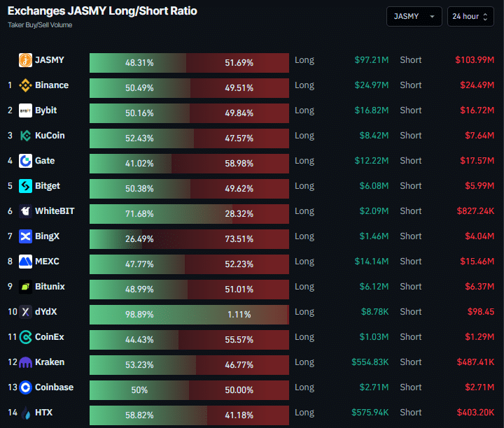Click dYdX short value $98.45
Screen dimensions: 504x428
[x=481, y=312]
